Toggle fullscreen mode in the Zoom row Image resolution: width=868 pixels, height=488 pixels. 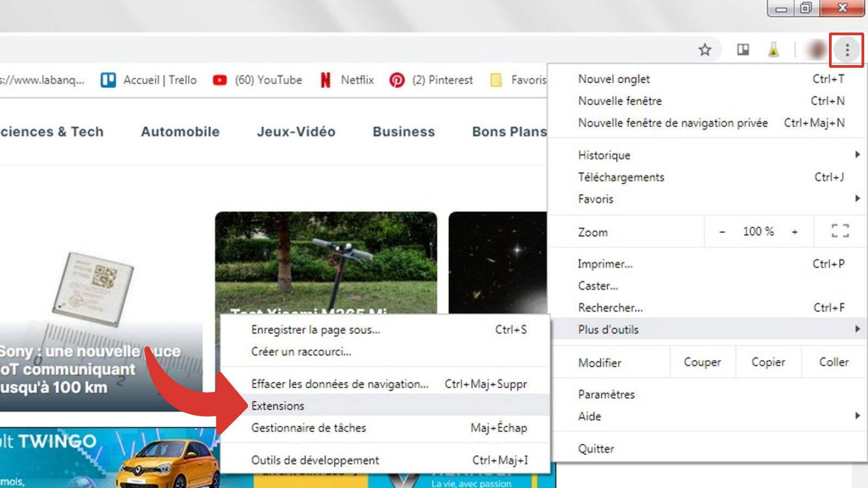point(840,231)
